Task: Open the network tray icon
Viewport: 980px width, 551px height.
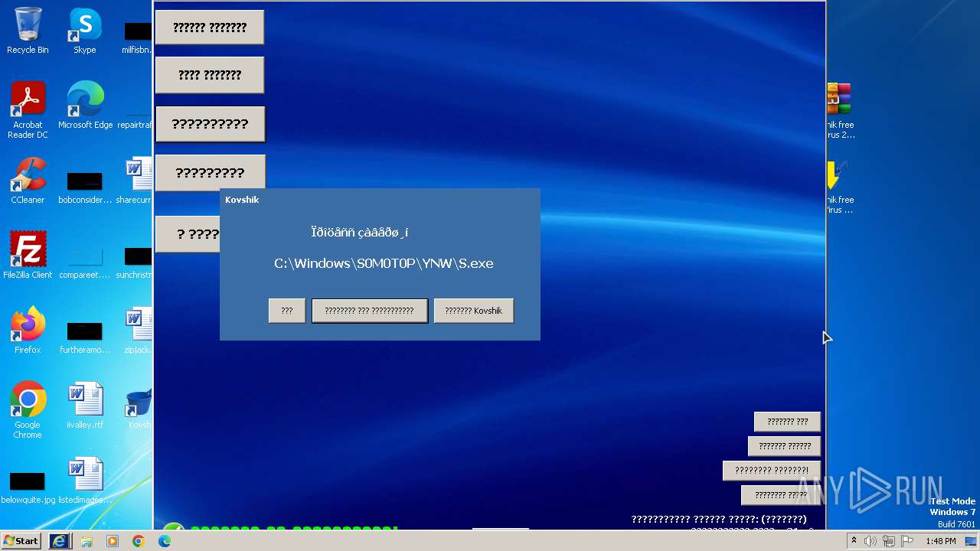Action: pyautogui.click(x=889, y=541)
